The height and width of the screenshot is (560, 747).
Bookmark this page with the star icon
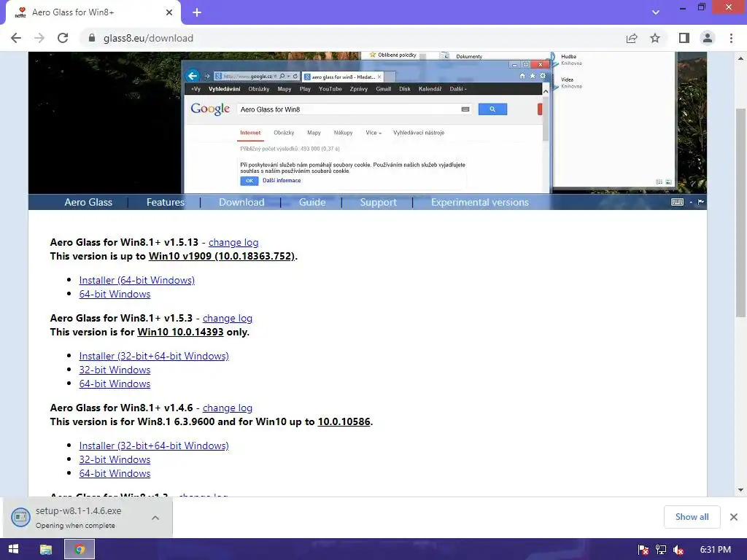pos(655,38)
